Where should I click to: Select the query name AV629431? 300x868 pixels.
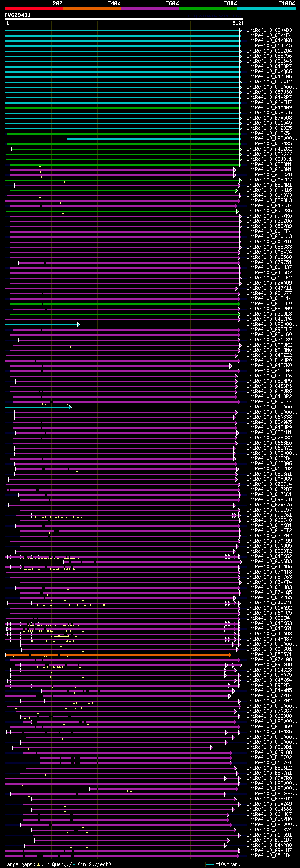click(x=17, y=15)
